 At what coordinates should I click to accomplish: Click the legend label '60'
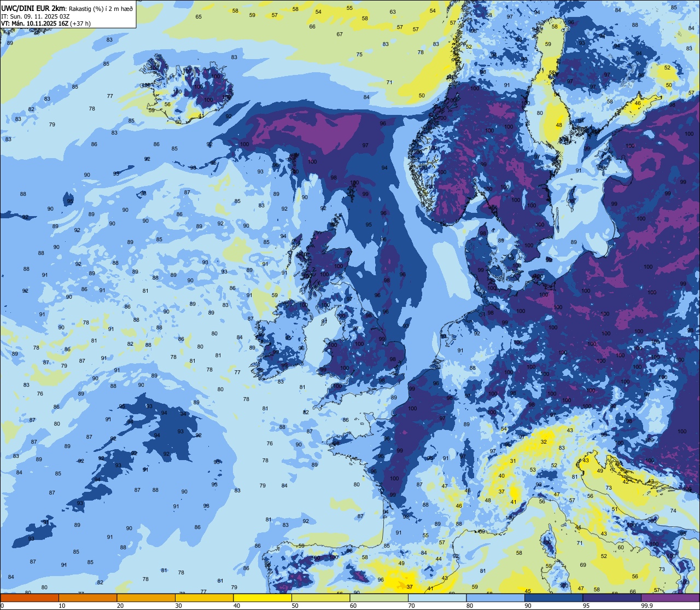(x=353, y=606)
